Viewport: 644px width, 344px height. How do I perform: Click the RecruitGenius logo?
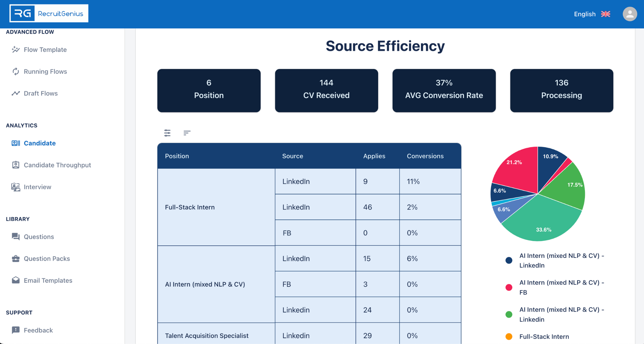pyautogui.click(x=48, y=13)
